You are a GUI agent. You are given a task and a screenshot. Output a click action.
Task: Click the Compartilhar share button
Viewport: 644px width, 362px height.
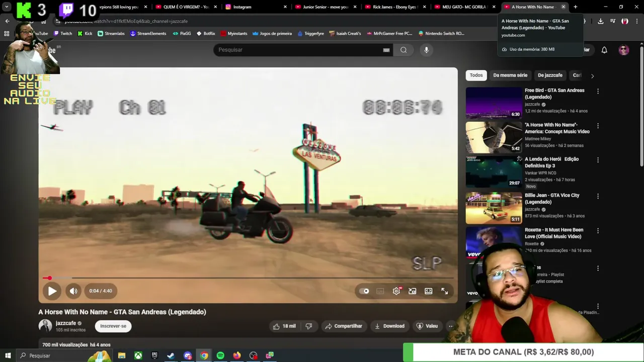[x=344, y=326]
